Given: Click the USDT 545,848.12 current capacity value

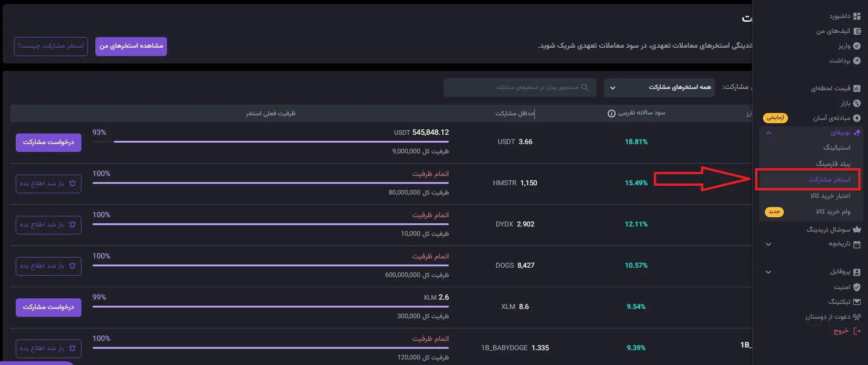Looking at the screenshot, I should [x=422, y=132].
